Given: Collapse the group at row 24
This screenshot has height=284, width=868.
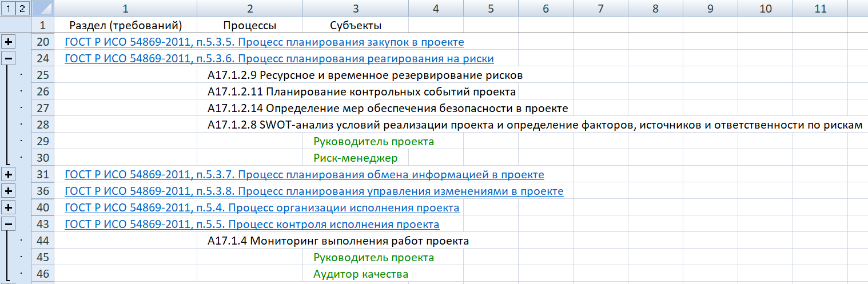Looking at the screenshot, I should click(x=9, y=58).
